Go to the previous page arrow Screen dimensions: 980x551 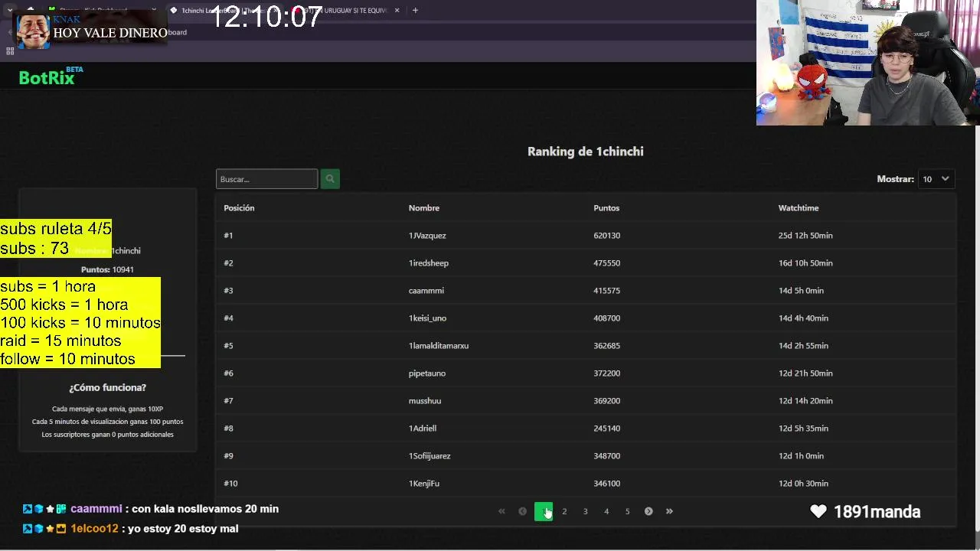pyautogui.click(x=522, y=511)
